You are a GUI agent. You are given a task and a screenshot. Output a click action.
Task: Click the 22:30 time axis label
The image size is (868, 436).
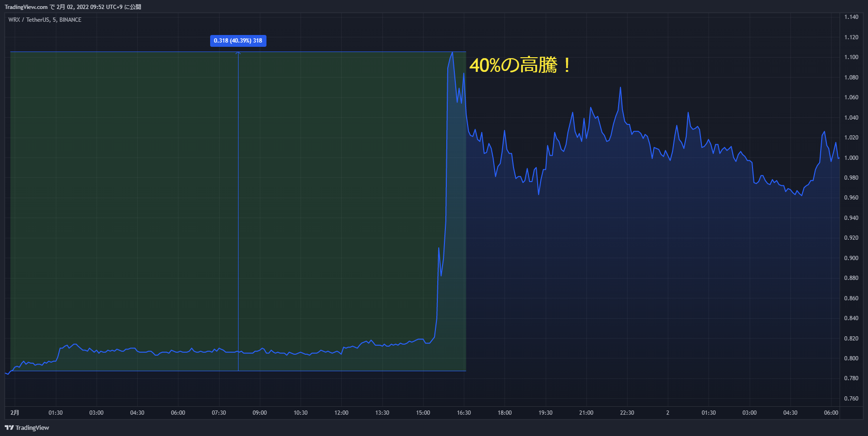coord(627,413)
